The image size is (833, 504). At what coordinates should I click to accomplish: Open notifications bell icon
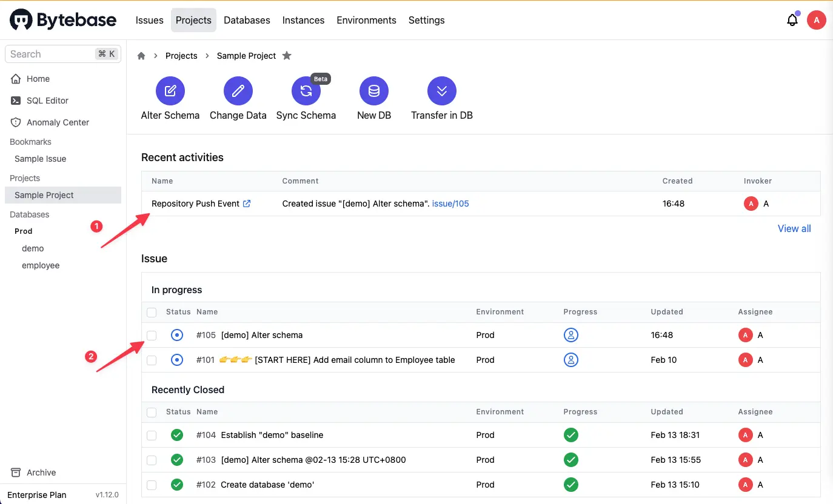pos(792,20)
